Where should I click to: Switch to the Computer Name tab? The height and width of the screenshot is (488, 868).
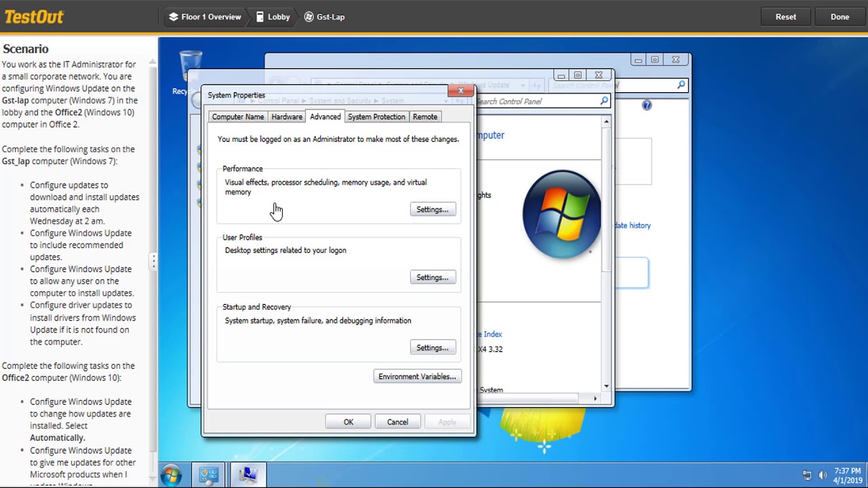238,117
